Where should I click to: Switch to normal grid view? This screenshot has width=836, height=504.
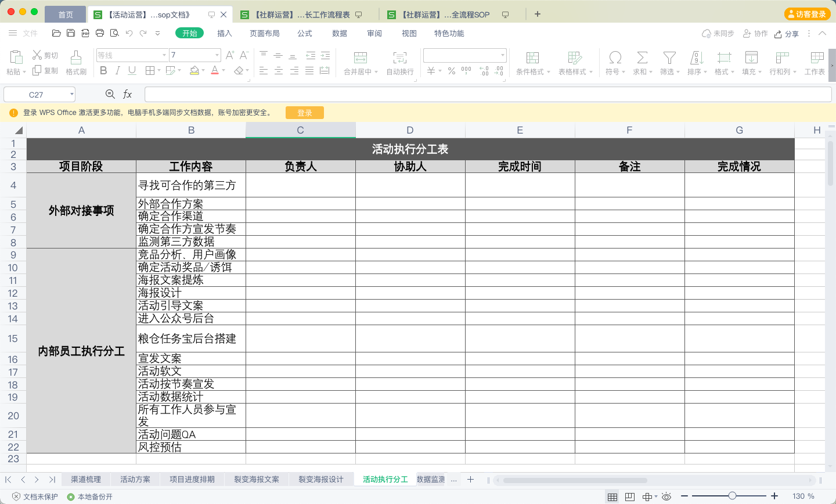(x=612, y=496)
